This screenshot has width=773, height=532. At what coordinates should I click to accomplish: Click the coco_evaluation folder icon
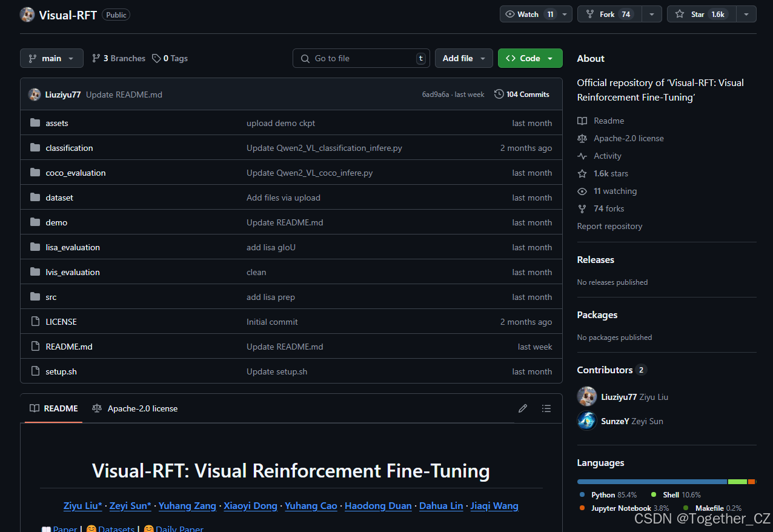coord(35,173)
